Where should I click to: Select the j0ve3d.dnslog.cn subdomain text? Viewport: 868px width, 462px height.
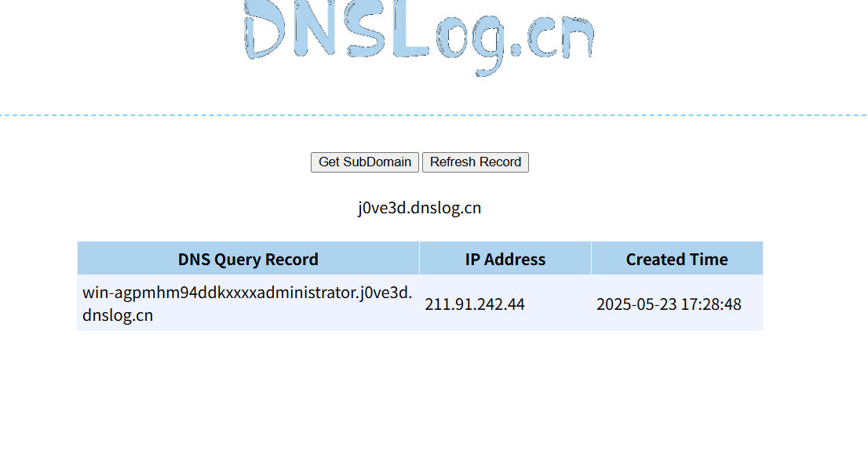pos(420,208)
